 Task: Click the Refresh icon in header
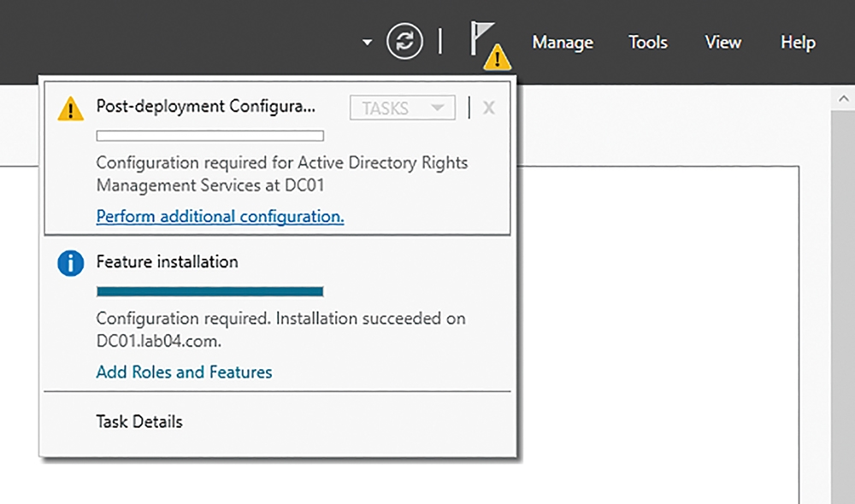click(x=404, y=41)
